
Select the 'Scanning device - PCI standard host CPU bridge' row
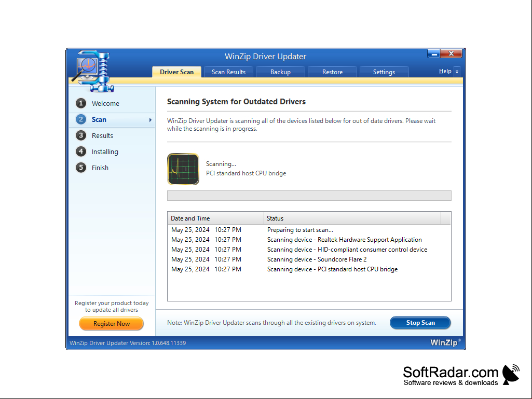[309, 269]
